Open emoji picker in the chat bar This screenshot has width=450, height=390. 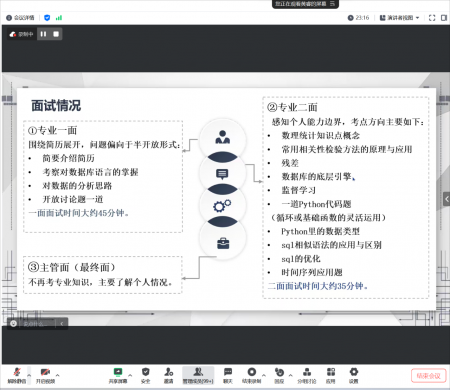13,323
